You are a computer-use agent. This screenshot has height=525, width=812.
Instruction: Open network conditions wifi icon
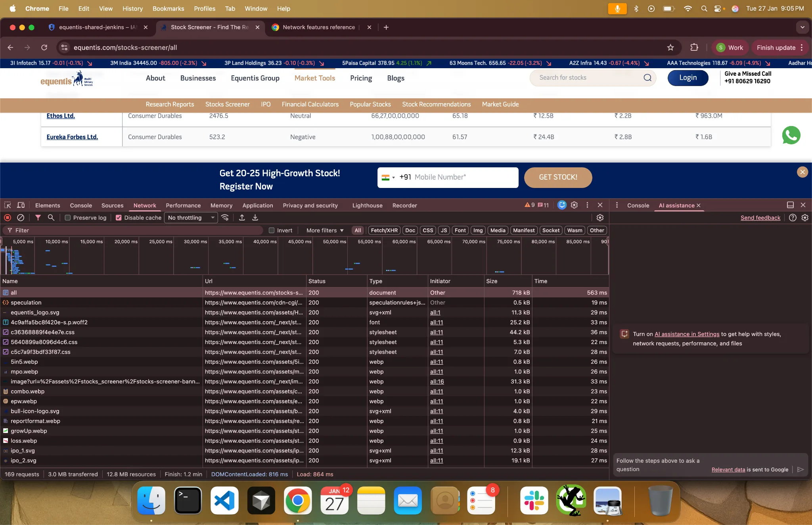(x=225, y=217)
